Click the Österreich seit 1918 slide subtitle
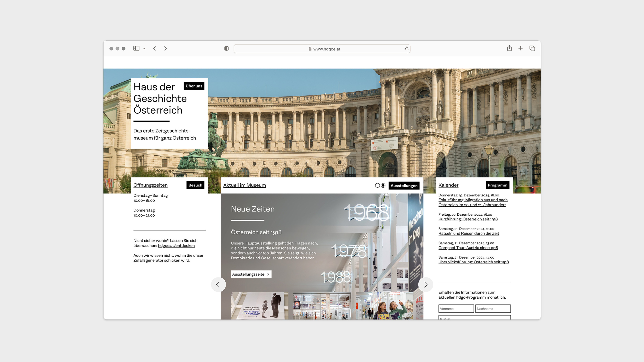Viewport: 644px width, 362px height. [x=256, y=232]
